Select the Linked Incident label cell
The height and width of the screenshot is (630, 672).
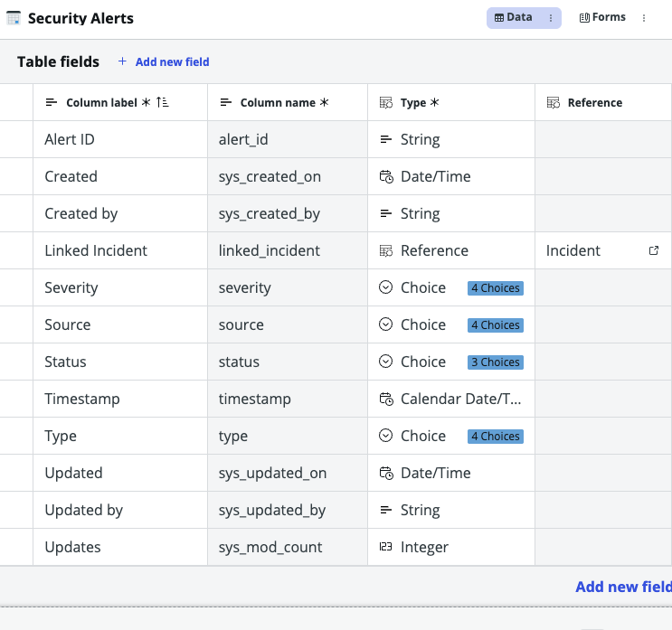pos(120,250)
